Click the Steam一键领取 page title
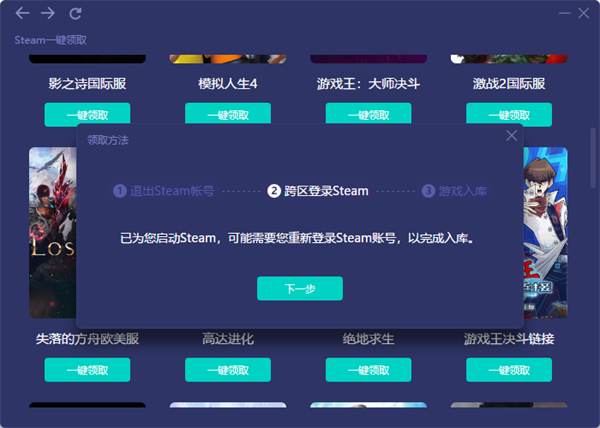This screenshot has height=428, width=600. coord(51,40)
